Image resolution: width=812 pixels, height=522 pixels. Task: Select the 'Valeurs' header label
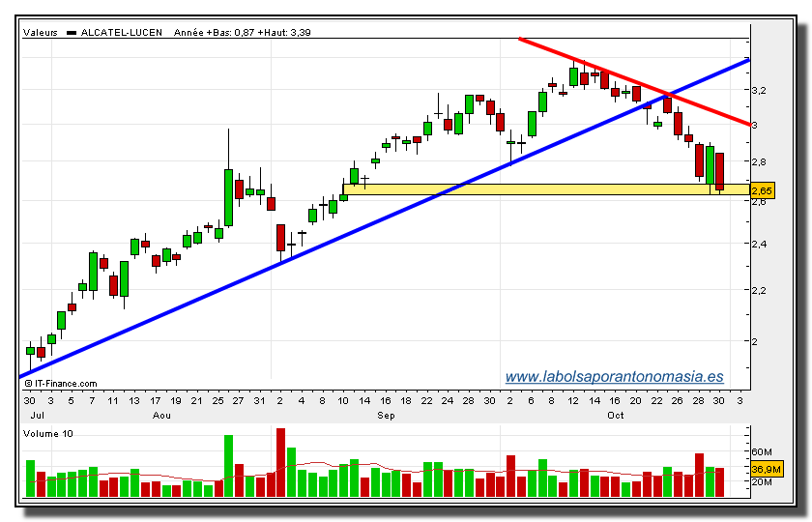(41, 33)
